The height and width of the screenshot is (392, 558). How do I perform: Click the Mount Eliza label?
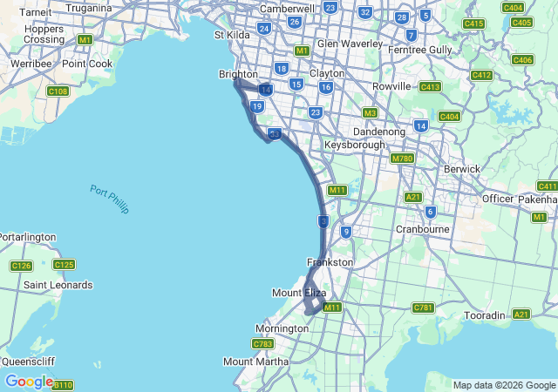coord(299,293)
